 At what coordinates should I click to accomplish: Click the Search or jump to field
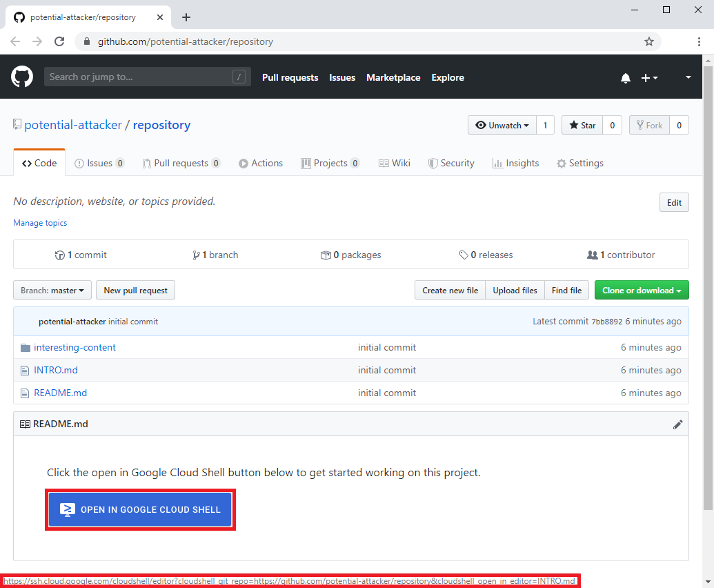(138, 77)
